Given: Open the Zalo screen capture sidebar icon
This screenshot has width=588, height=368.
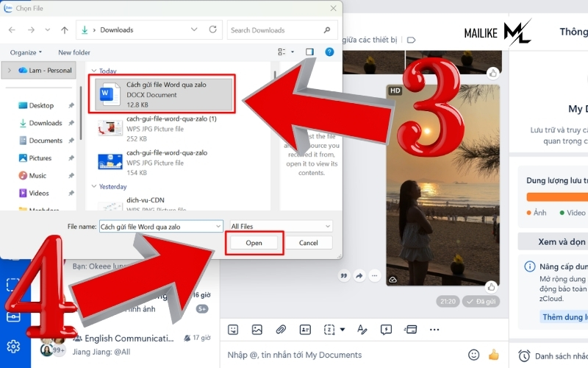Looking at the screenshot, I should pyautogui.click(x=13, y=285).
